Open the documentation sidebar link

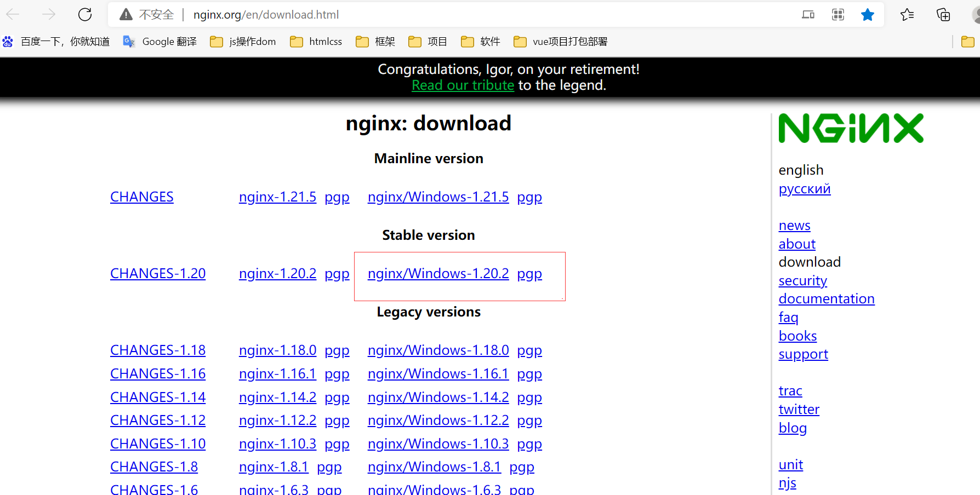tap(827, 299)
